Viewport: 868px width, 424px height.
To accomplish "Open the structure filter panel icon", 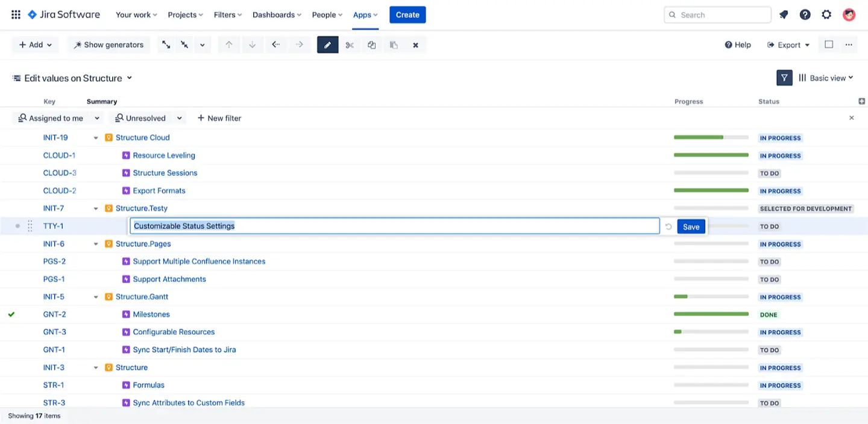I will click(784, 78).
